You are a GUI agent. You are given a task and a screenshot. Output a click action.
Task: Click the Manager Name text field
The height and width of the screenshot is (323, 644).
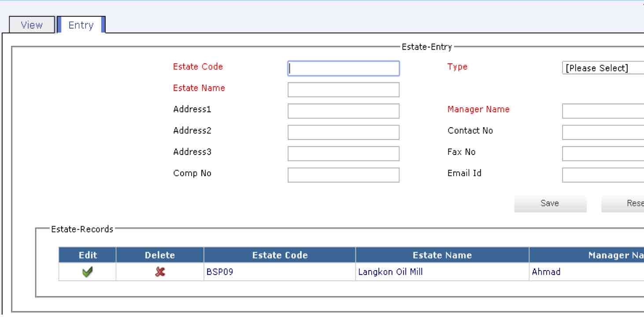603,111
